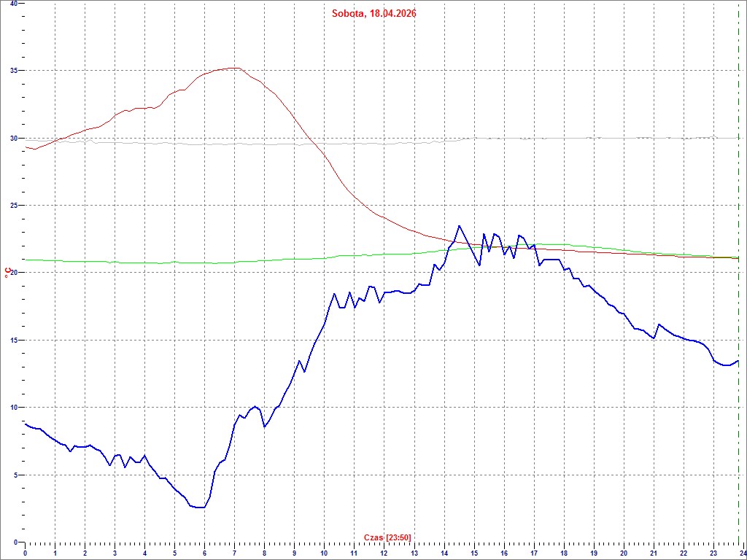Click hour 24 on the time axis
This screenshot has height=560, width=747.
tap(743, 553)
